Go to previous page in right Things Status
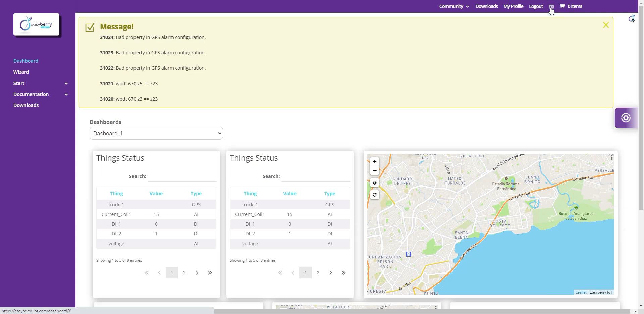 (293, 273)
